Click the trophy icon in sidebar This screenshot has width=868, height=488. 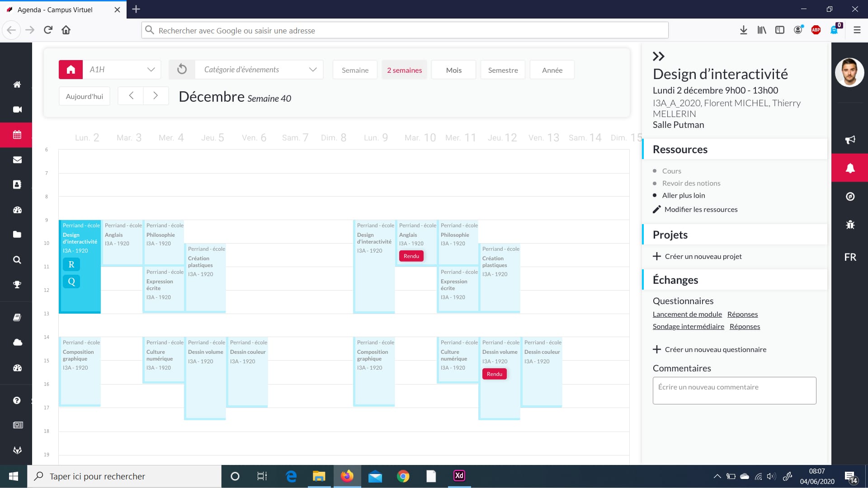coord(17,285)
